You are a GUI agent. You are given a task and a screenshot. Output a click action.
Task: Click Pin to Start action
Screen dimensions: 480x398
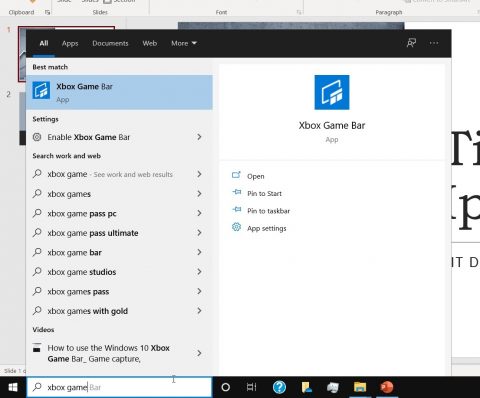tap(264, 193)
